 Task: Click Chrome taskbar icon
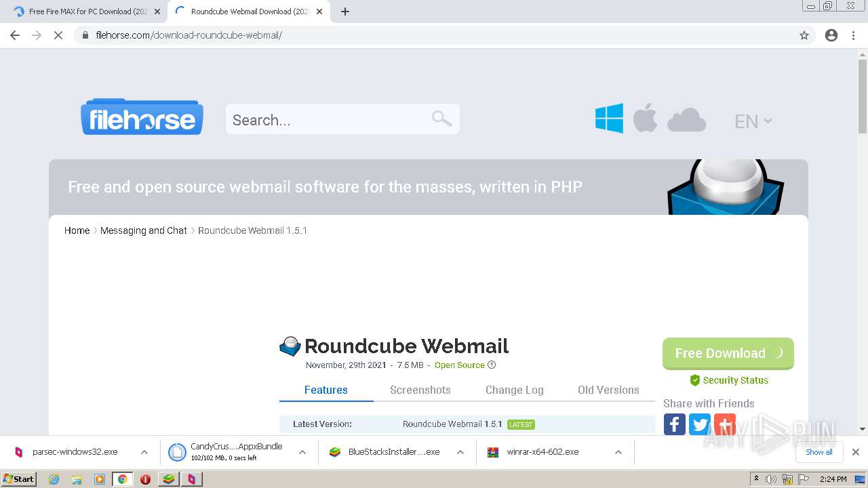coord(122,479)
